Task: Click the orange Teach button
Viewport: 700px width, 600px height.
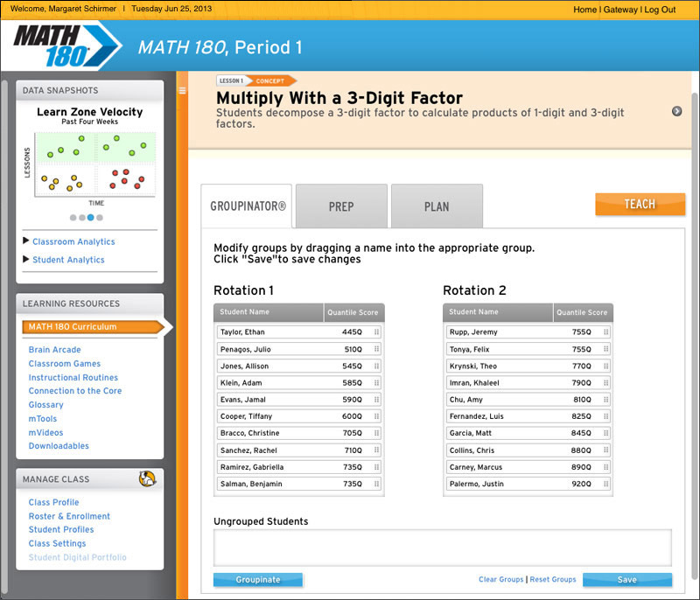Action: (x=640, y=205)
